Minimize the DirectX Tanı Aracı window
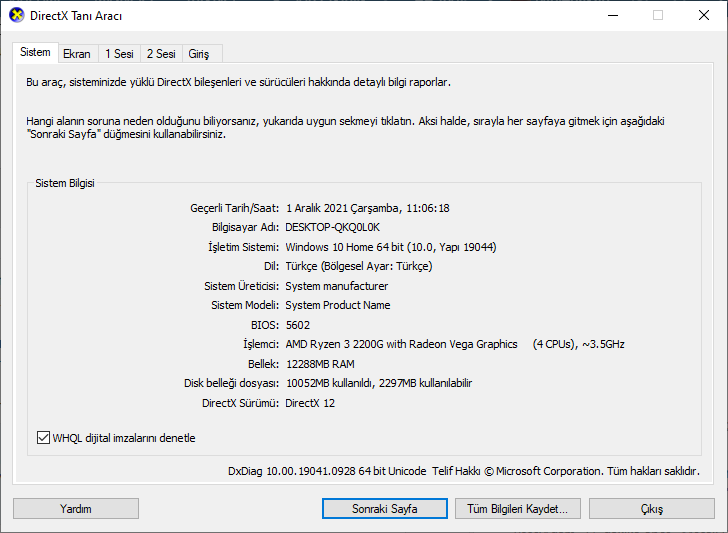The width and height of the screenshot is (728, 533). tap(613, 15)
